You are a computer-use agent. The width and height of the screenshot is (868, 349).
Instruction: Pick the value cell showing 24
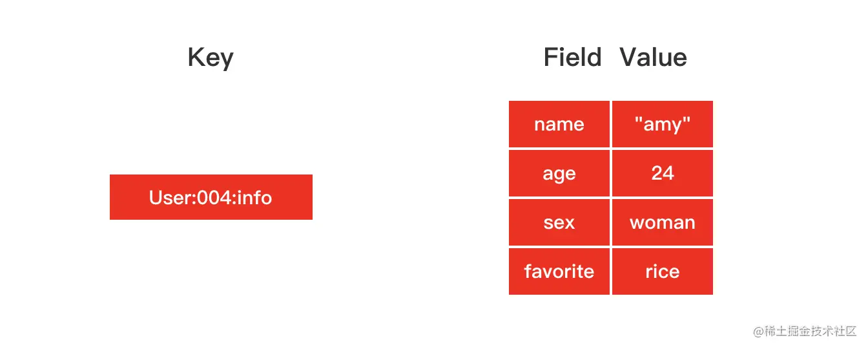pos(663,173)
